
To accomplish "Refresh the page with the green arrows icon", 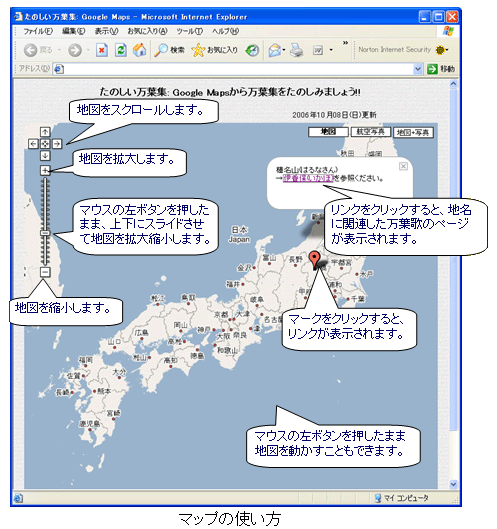I will [120, 50].
